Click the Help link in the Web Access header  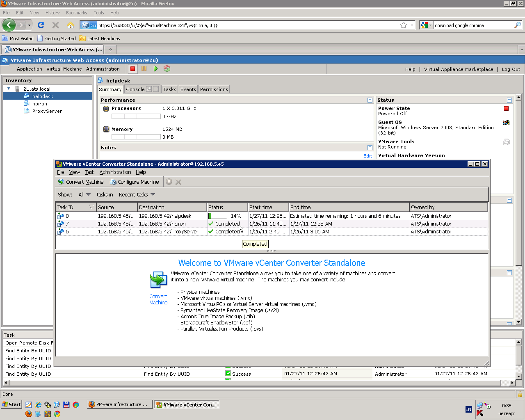pyautogui.click(x=410, y=69)
